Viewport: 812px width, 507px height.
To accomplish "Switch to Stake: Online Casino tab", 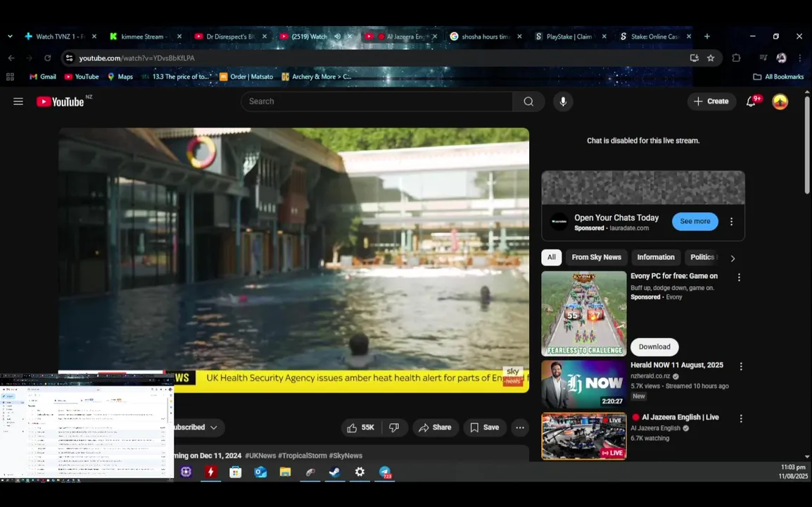I will (x=656, y=37).
